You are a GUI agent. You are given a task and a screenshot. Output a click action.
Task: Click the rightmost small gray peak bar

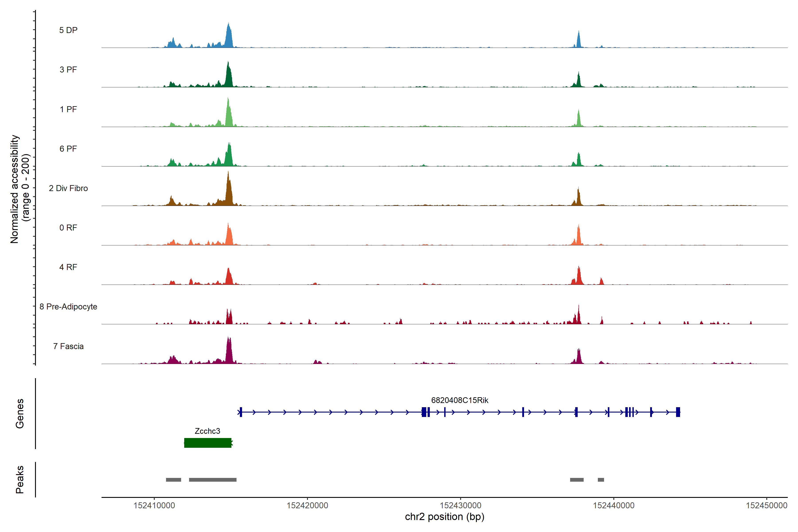point(601,480)
